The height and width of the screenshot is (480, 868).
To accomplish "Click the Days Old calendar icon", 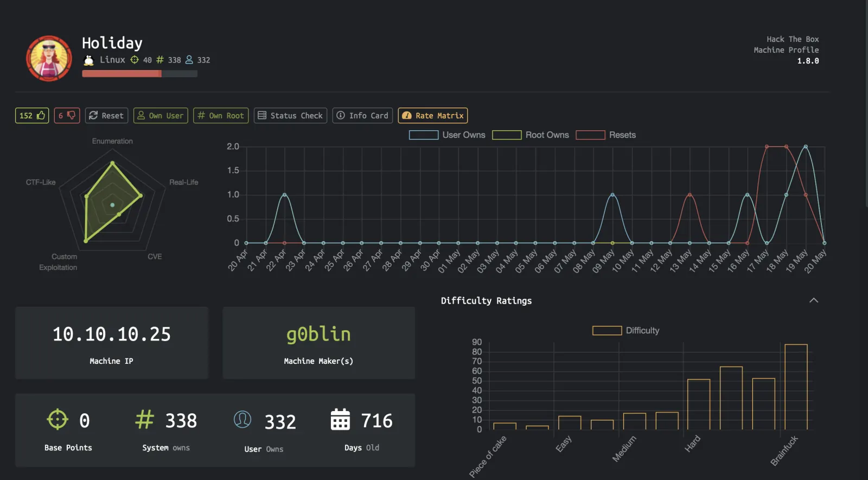I will (x=341, y=419).
